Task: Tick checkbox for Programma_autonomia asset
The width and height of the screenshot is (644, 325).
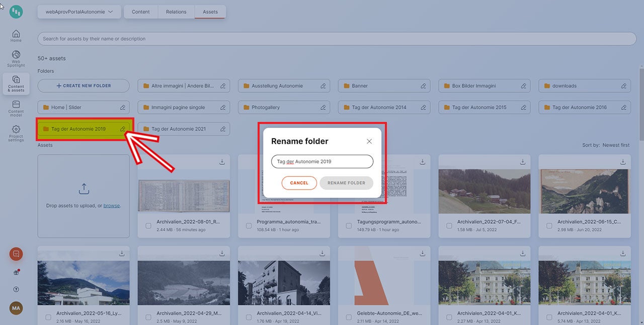Action: point(249,226)
